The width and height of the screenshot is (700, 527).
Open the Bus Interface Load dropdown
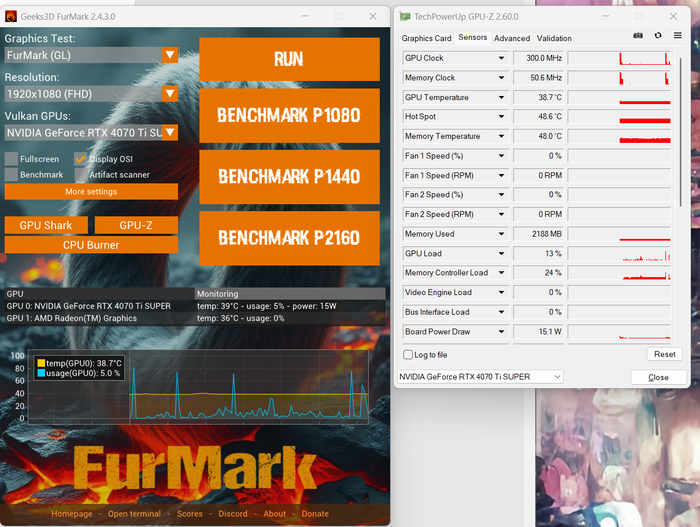501,312
